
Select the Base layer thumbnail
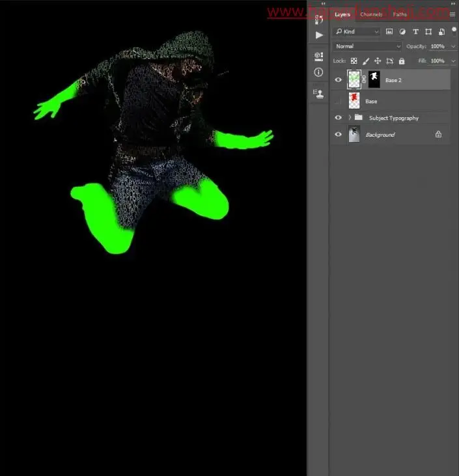354,101
